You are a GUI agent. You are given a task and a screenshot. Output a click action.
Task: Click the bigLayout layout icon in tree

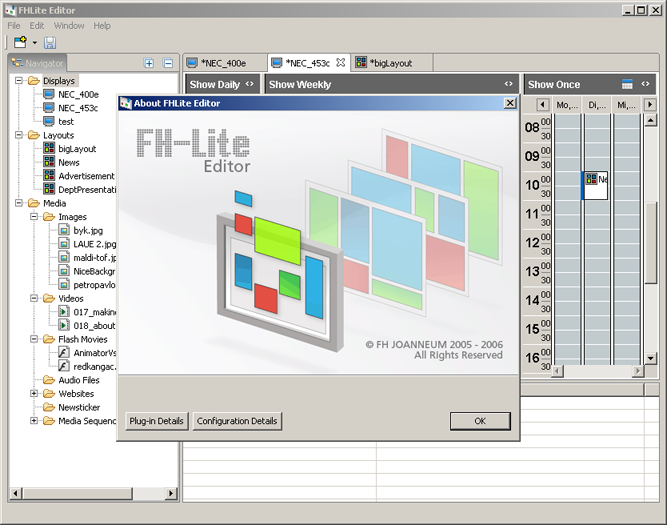(x=49, y=148)
